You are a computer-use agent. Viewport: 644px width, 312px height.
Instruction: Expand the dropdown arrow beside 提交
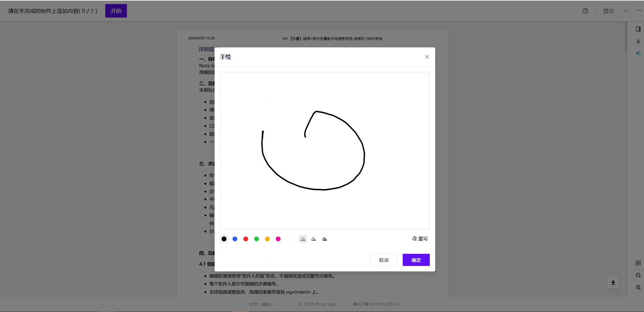(626, 11)
